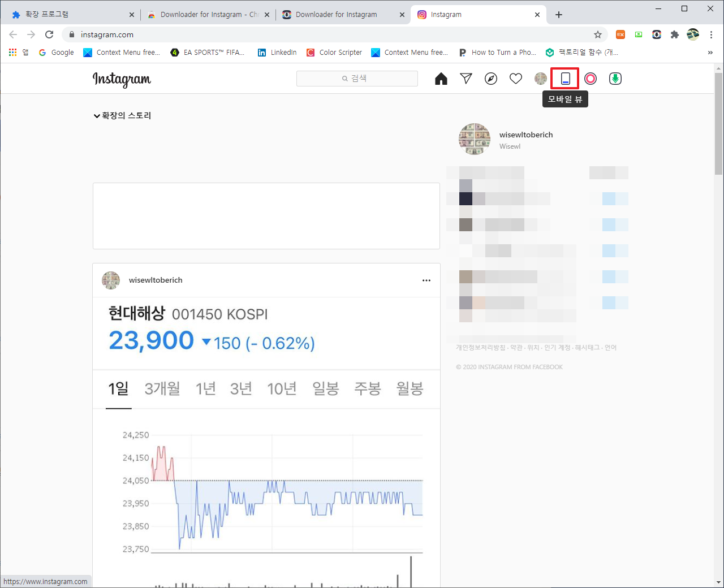
Task: Open Chrome three-dot menu
Action: click(x=711, y=34)
